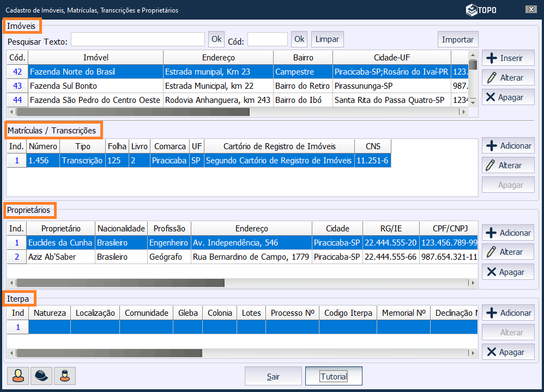Viewport: 544px width, 392px height.
Task: Click the Imóveis table horizontal scrollbar
Action: point(131,112)
